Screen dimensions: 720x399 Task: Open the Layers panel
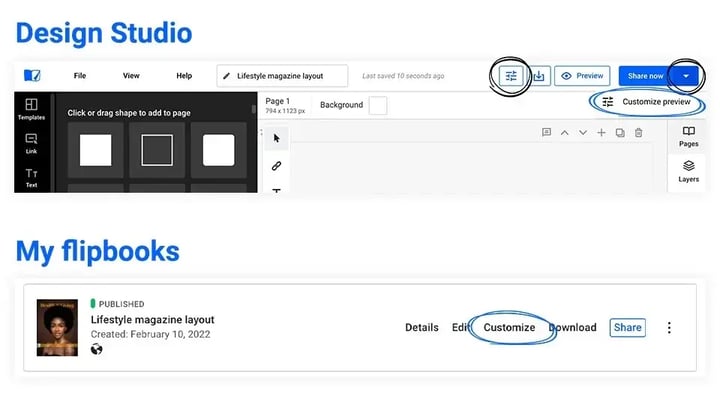[688, 172]
